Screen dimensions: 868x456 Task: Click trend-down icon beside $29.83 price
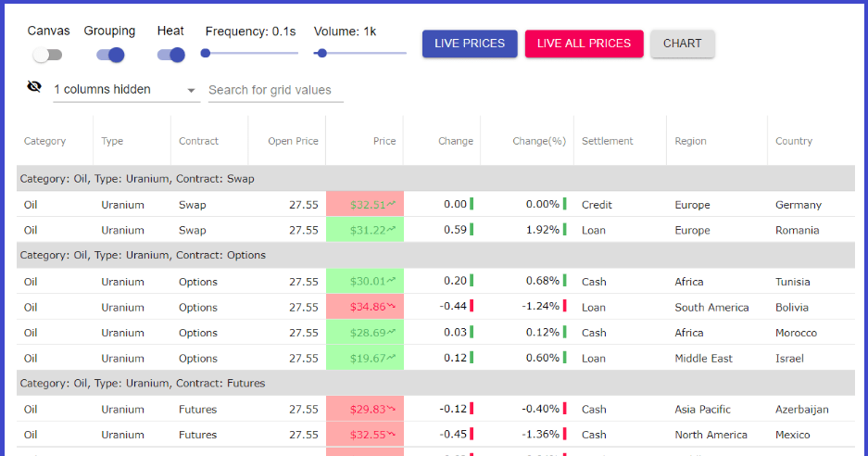(x=391, y=409)
